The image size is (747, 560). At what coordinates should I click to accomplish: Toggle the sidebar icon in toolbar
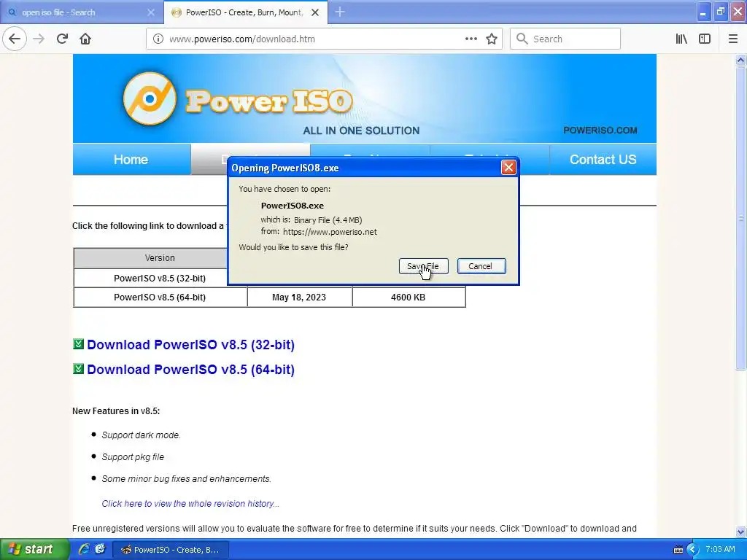click(x=705, y=39)
